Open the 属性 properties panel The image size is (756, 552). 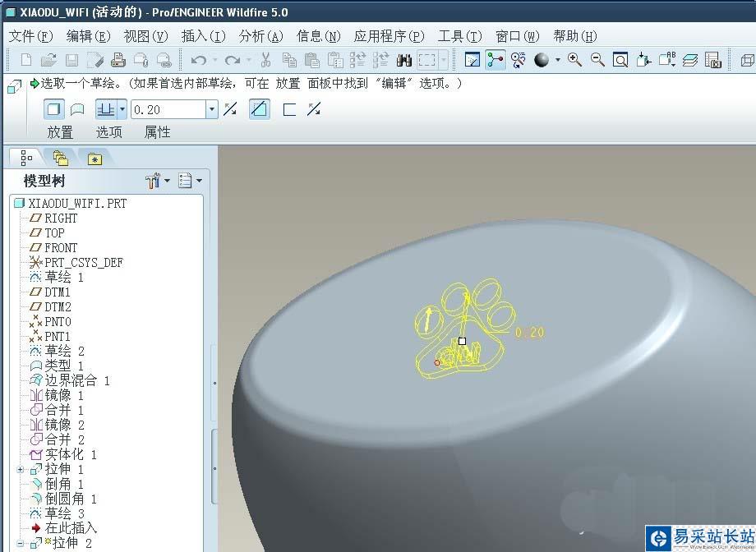point(158,132)
